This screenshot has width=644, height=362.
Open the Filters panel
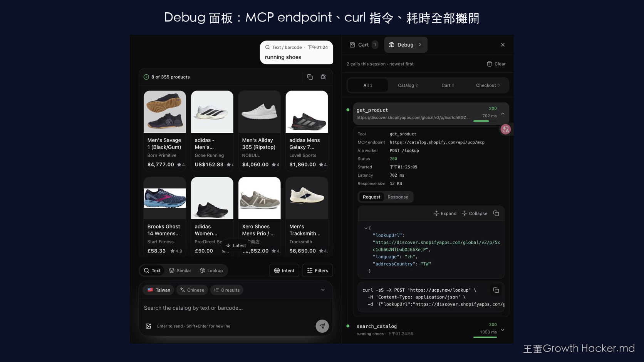pos(317,270)
